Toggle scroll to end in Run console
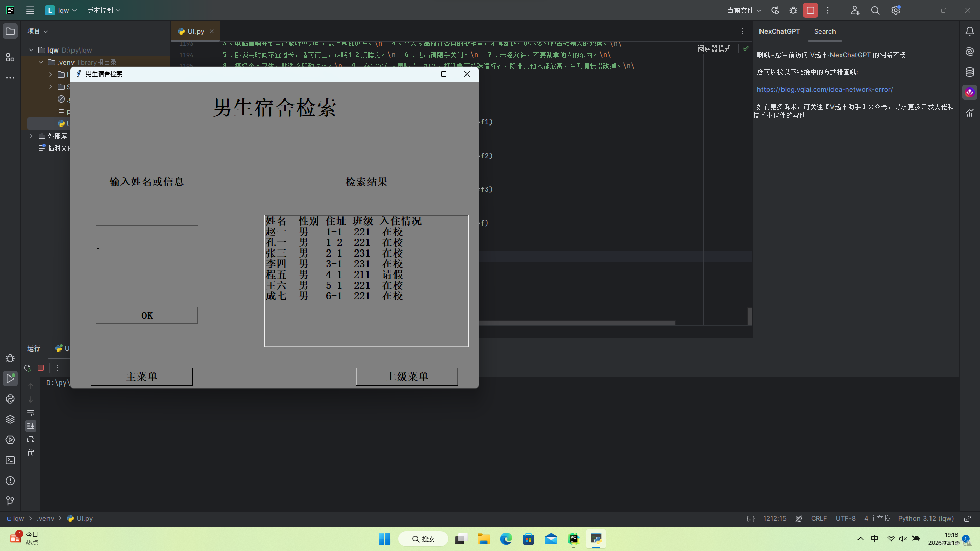 [x=31, y=426]
